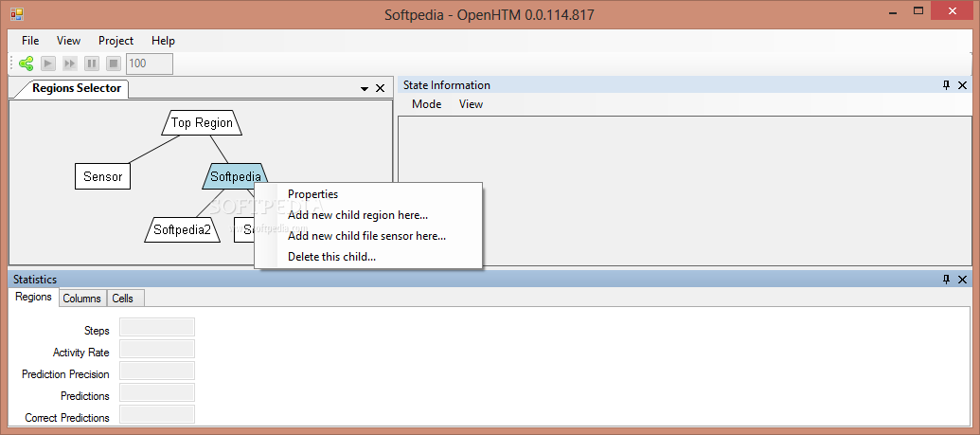Open the View menu in main menu bar

(68, 41)
